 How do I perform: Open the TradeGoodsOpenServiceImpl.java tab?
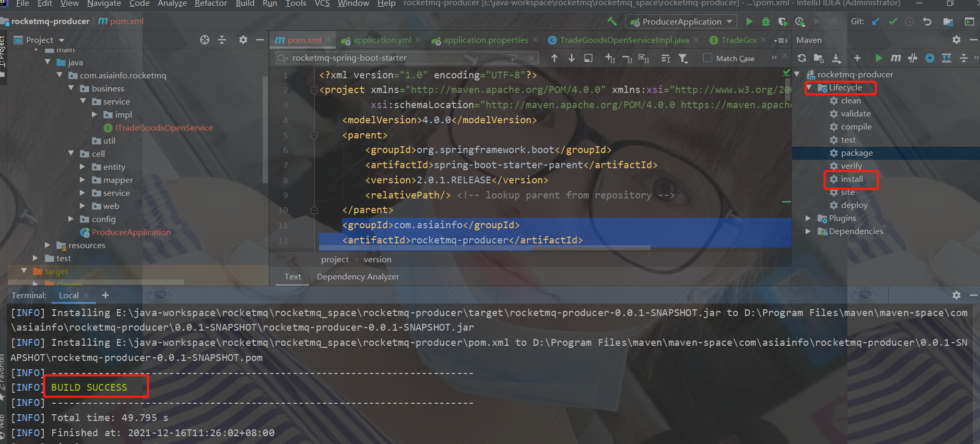[x=624, y=40]
